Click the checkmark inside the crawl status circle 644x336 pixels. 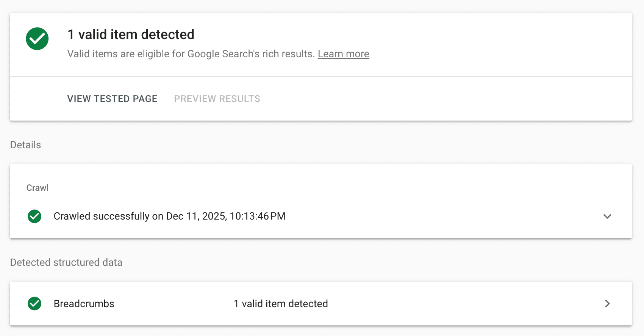pos(34,216)
